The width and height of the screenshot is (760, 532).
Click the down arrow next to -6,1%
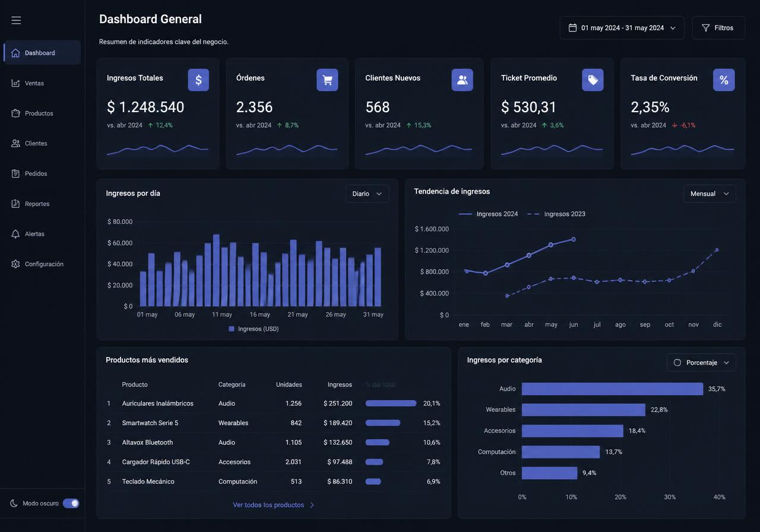coord(674,125)
